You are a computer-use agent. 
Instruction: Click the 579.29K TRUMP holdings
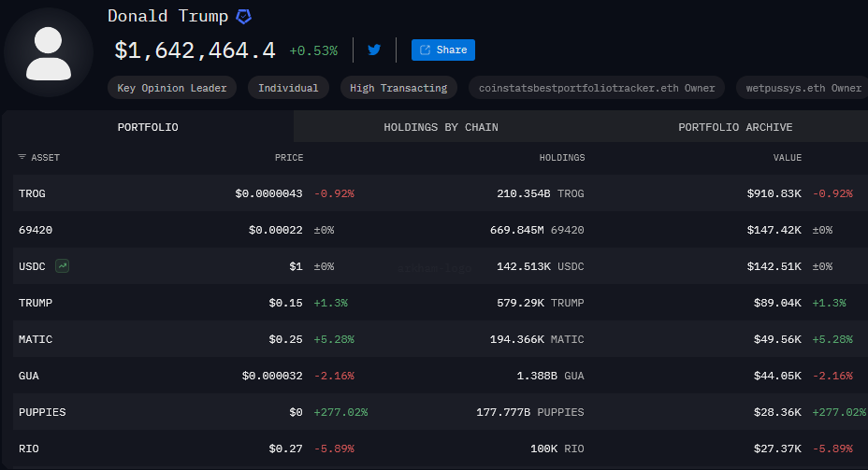541,303
